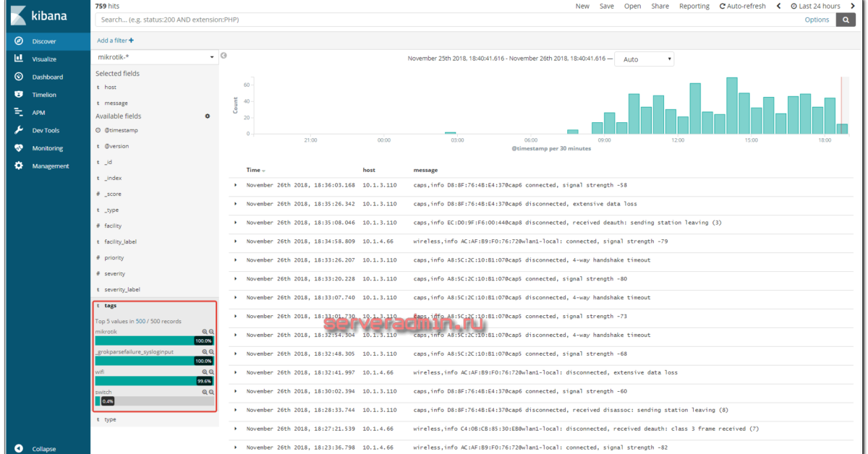Filter out switch tag value minus magnifier
The image size is (868, 454).
(212, 392)
